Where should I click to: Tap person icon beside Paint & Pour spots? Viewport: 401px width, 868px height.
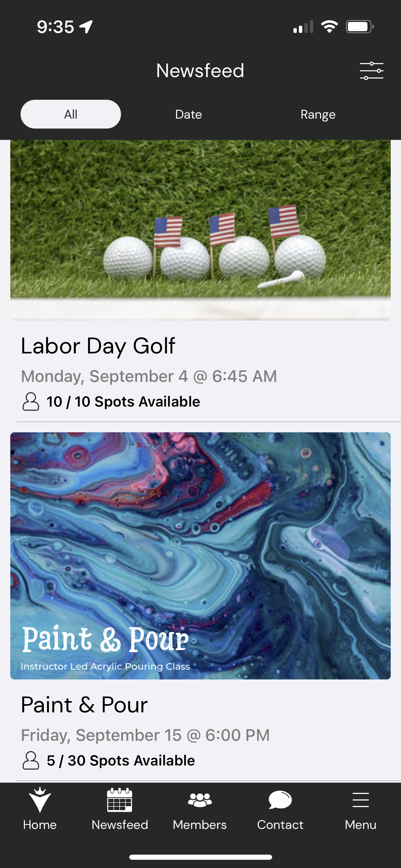tap(31, 760)
